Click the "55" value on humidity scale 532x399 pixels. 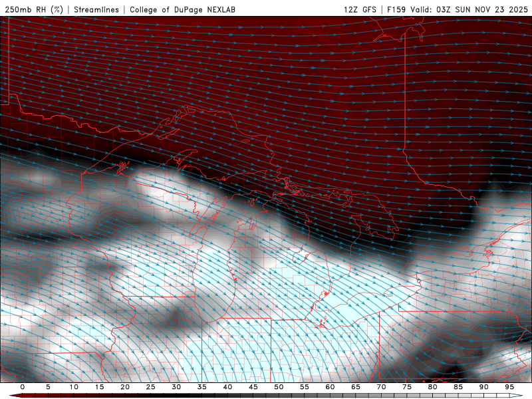tap(305, 387)
